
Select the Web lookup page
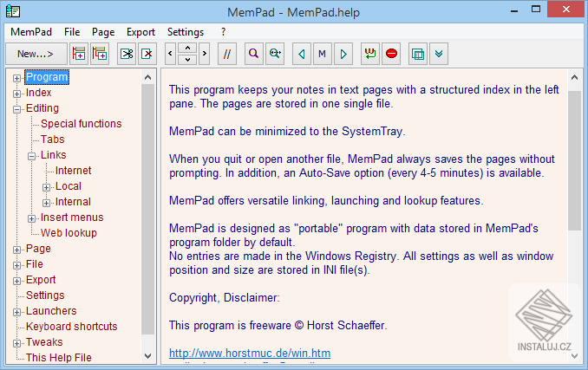pyautogui.click(x=69, y=233)
